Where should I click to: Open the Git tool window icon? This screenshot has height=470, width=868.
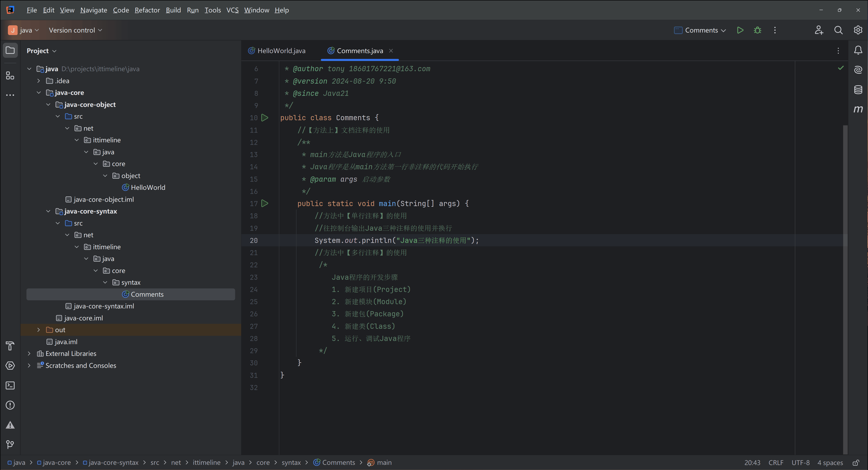click(x=10, y=444)
